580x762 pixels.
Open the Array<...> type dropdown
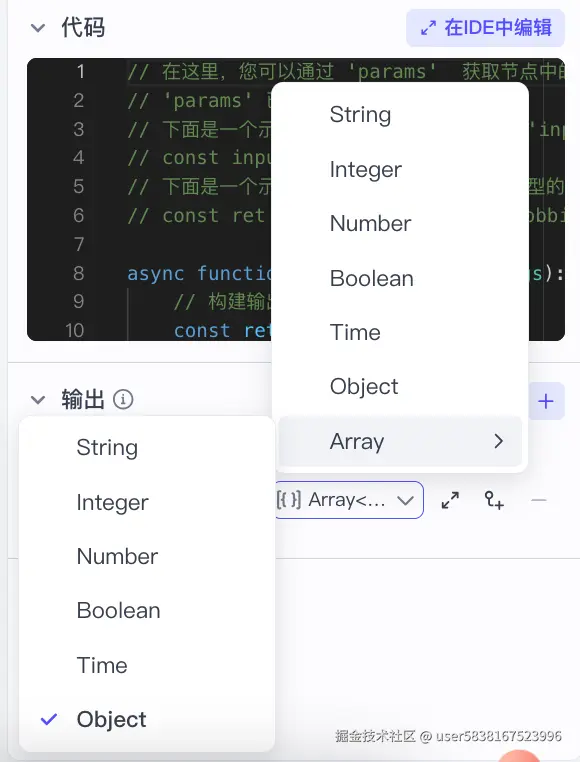coord(349,500)
